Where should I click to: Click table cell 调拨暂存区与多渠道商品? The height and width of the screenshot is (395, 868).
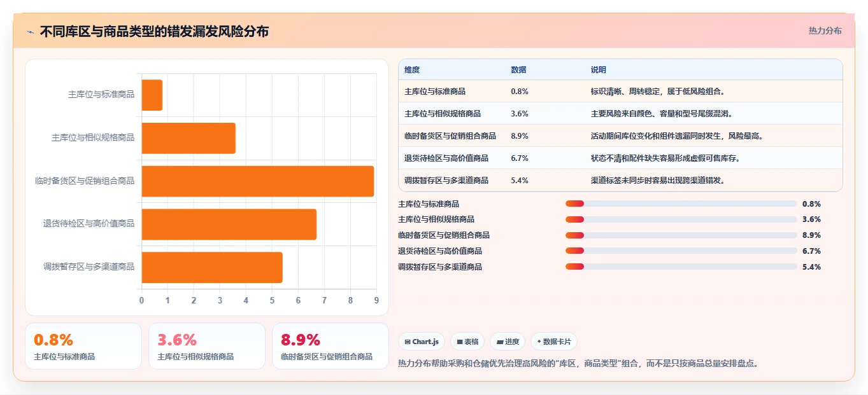[x=446, y=181]
